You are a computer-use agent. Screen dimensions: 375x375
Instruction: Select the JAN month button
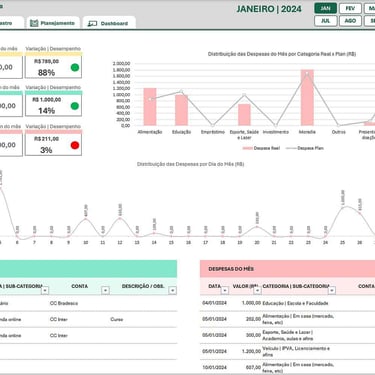pyautogui.click(x=325, y=8)
